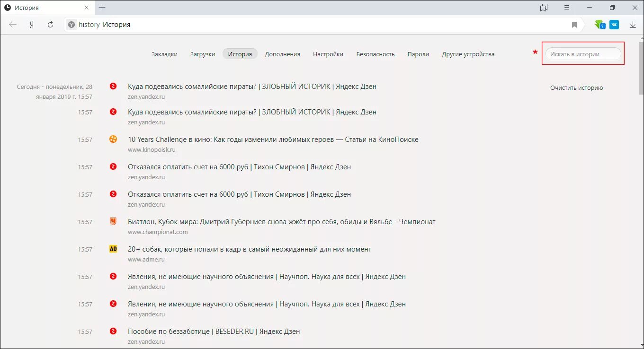Click the 15:57 timestamp of the Биатлон entry
The width and height of the screenshot is (644, 349).
(85, 222)
